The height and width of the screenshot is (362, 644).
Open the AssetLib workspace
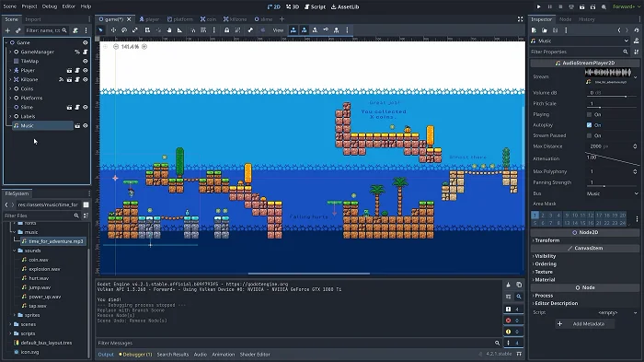tap(345, 6)
